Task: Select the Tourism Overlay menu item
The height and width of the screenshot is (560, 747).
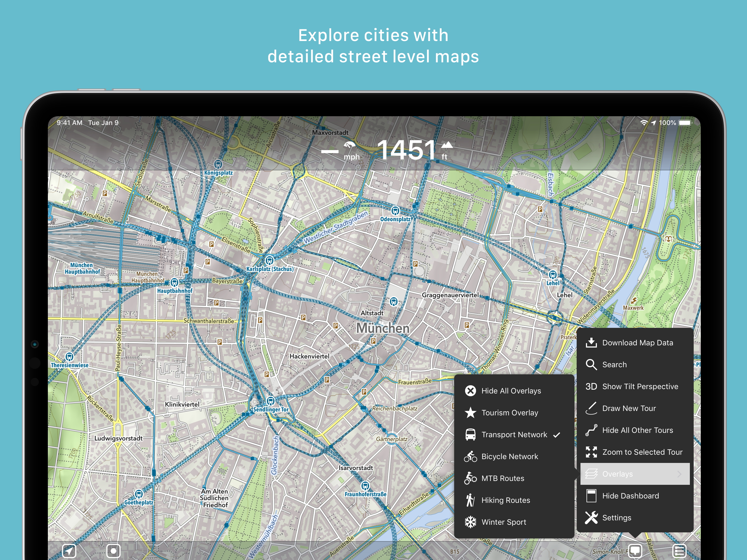Action: [x=509, y=413]
